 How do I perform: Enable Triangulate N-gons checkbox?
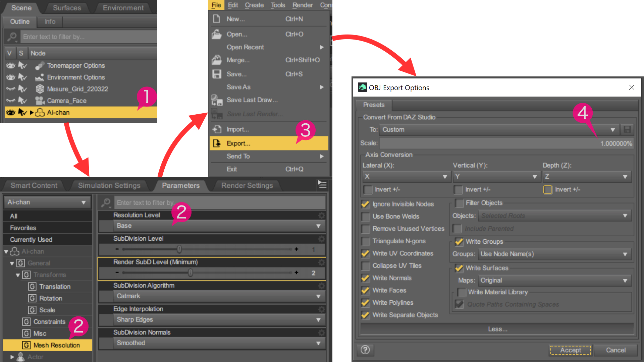[365, 241]
